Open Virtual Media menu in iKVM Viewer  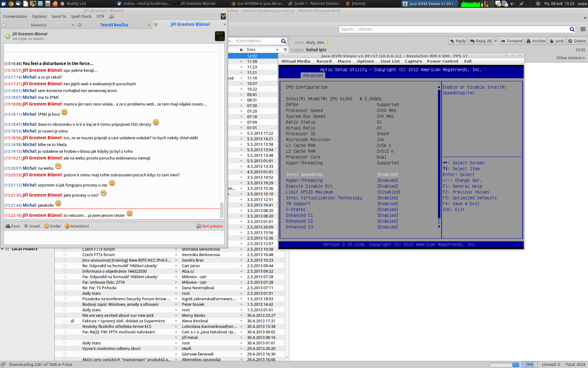[x=296, y=61]
